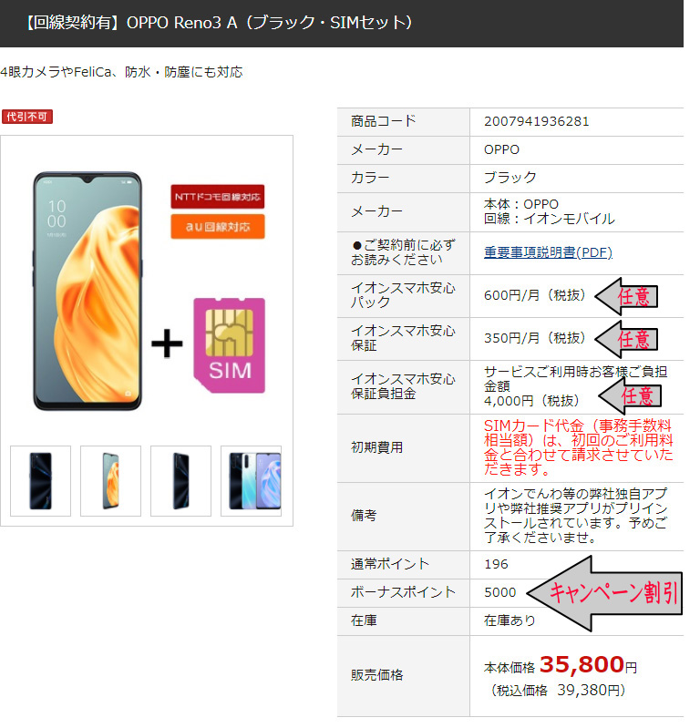Click the product title header bar
Viewport: 700px width, 728px height.
[x=342, y=23]
